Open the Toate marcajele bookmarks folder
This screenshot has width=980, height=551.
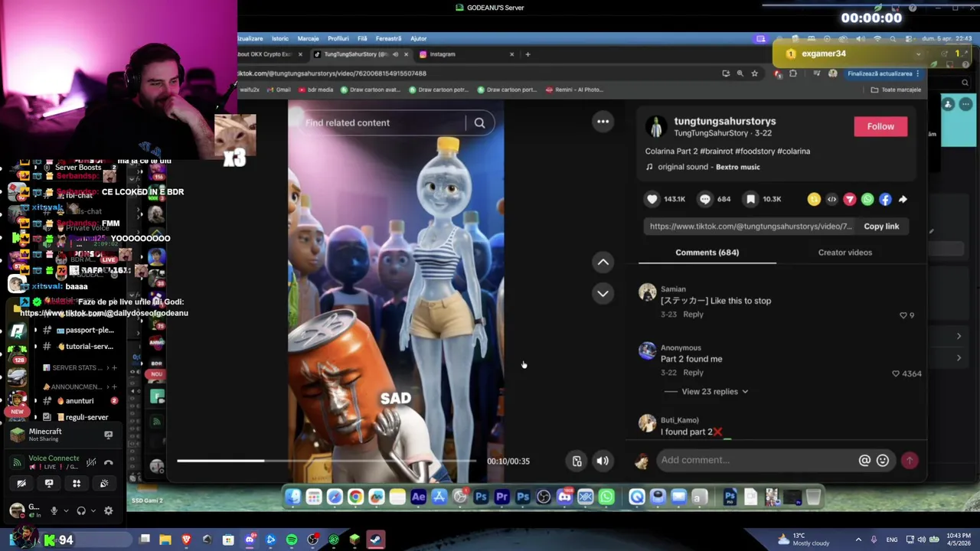coord(896,90)
